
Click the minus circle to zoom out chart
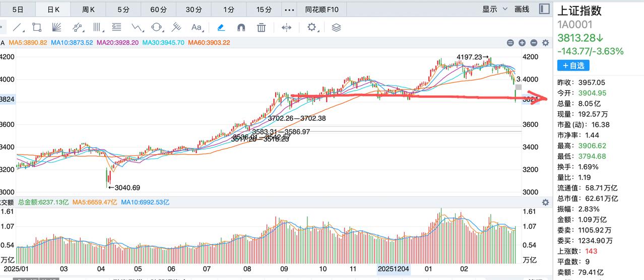(534, 43)
